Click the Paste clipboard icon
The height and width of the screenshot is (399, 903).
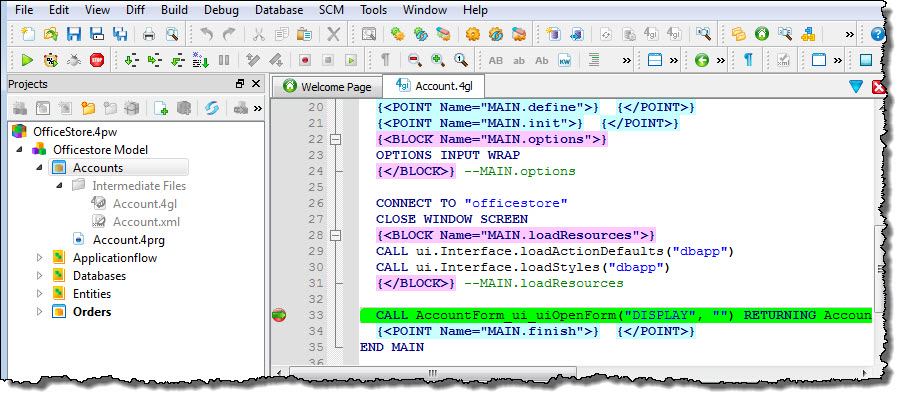tap(304, 35)
